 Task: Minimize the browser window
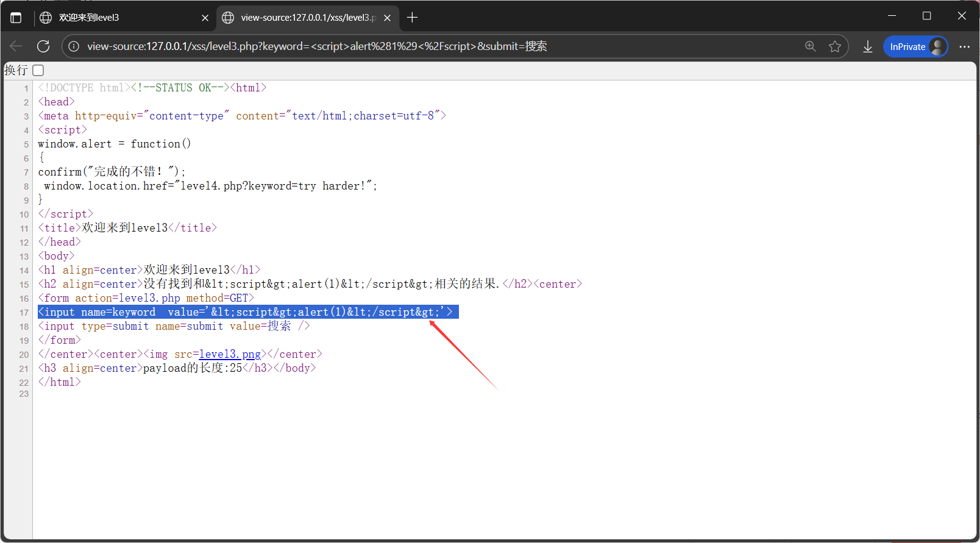892,16
